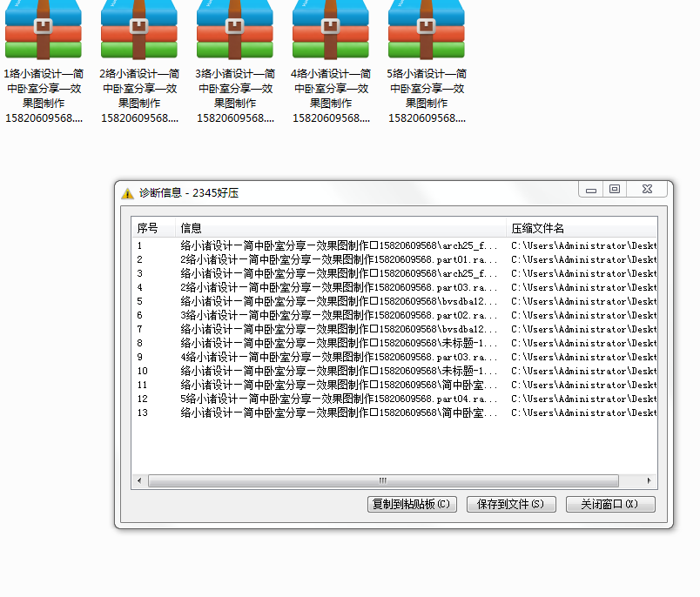Select archive icon starting with 4络小诸设计
Viewport: 700px width, 597px height.
pos(330,30)
